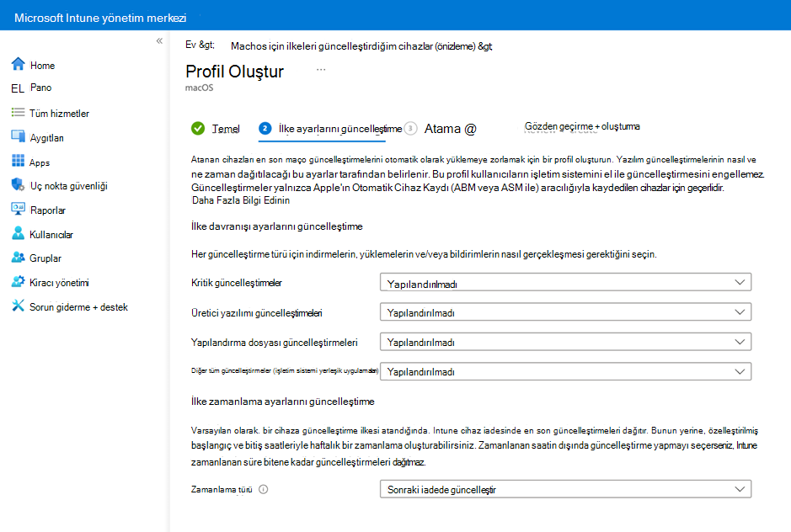Click the Home house icon in the sidebar

[19, 63]
